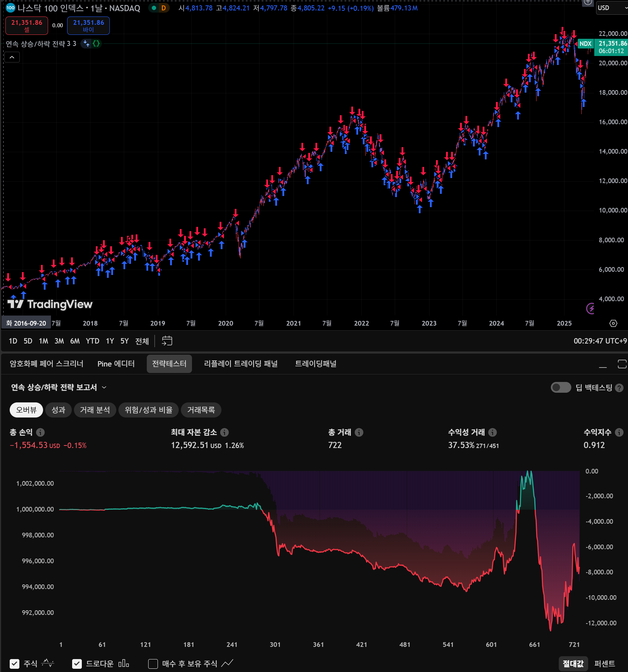The height and width of the screenshot is (672, 628).
Task: Click info icon next to 총 손익
Action: [x=40, y=432]
